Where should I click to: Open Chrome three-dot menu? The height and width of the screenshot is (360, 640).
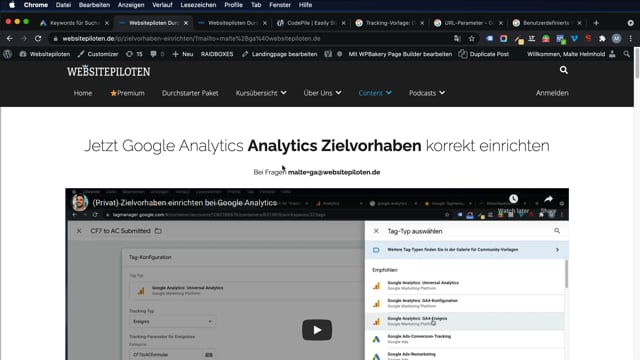coord(631,38)
